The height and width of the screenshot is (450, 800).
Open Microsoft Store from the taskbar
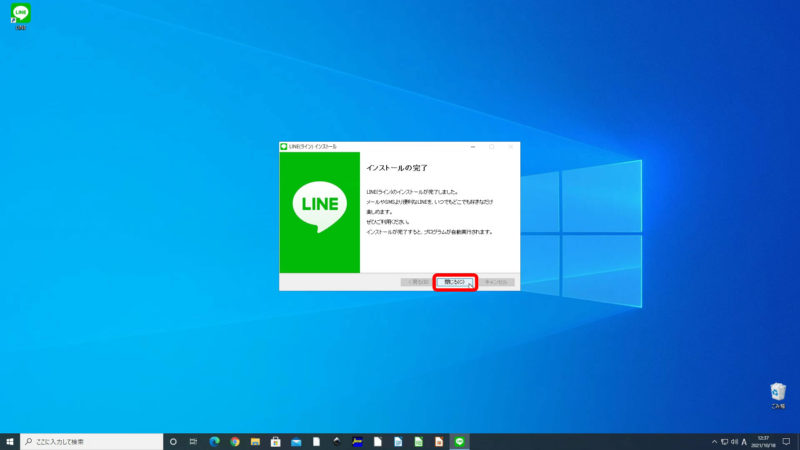[x=276, y=441]
